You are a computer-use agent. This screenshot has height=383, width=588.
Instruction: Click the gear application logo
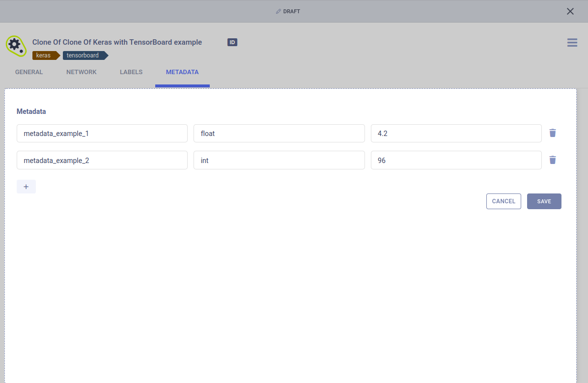[15, 45]
